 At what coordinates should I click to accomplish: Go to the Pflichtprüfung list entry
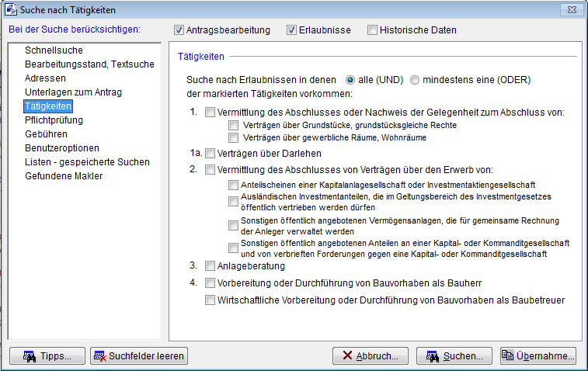tap(54, 120)
